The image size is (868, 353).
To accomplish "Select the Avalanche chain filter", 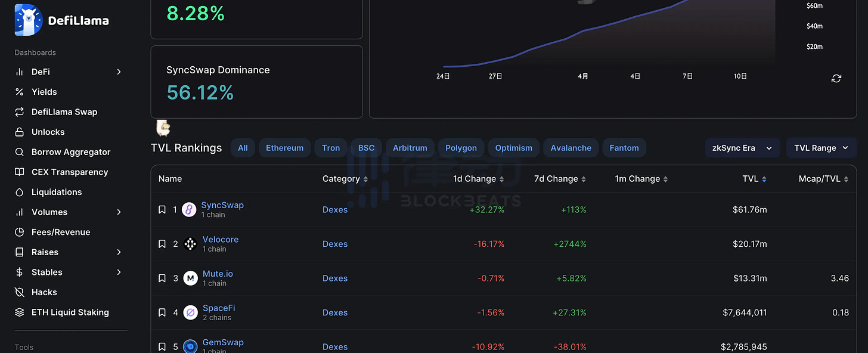I will (571, 148).
